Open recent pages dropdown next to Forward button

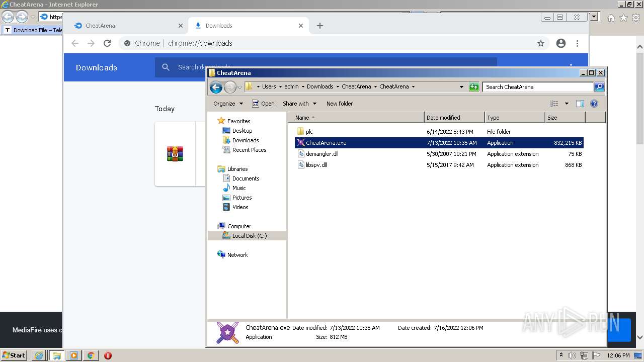click(x=239, y=87)
